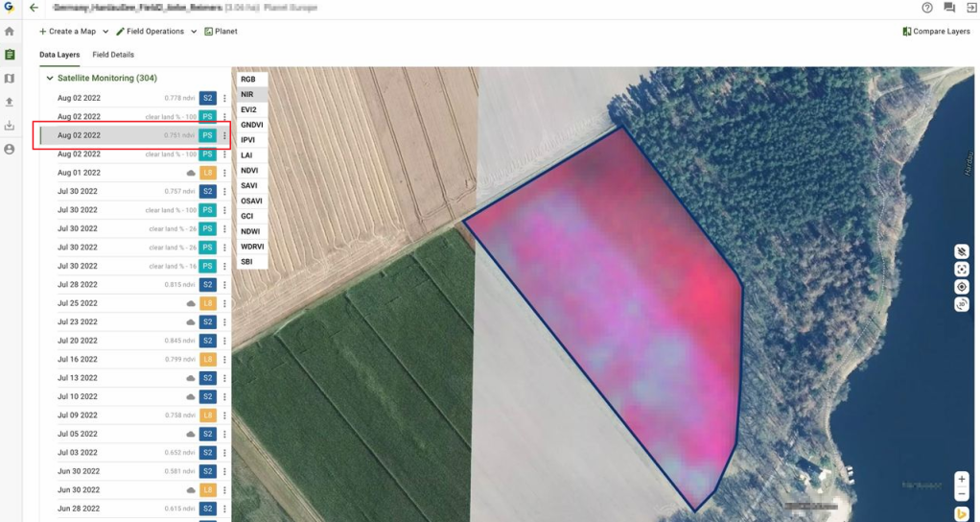Select the RGB index option

[x=248, y=79]
